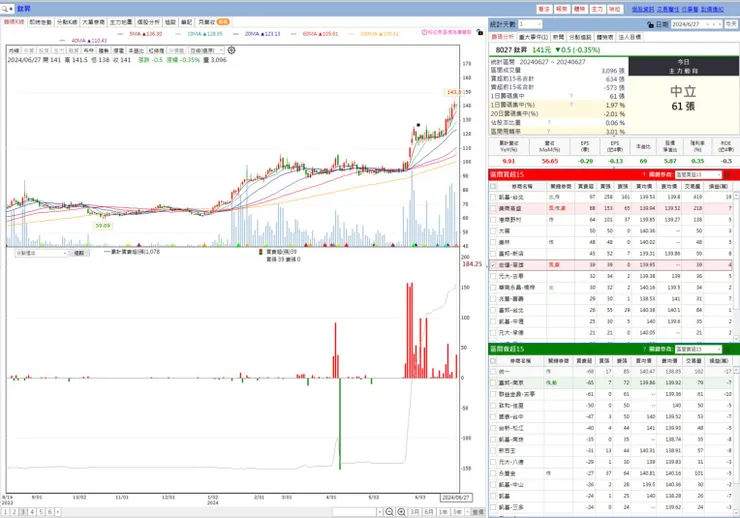Click the 元大-古亭 row in the buy list
740x518 pixels.
[x=611, y=276]
